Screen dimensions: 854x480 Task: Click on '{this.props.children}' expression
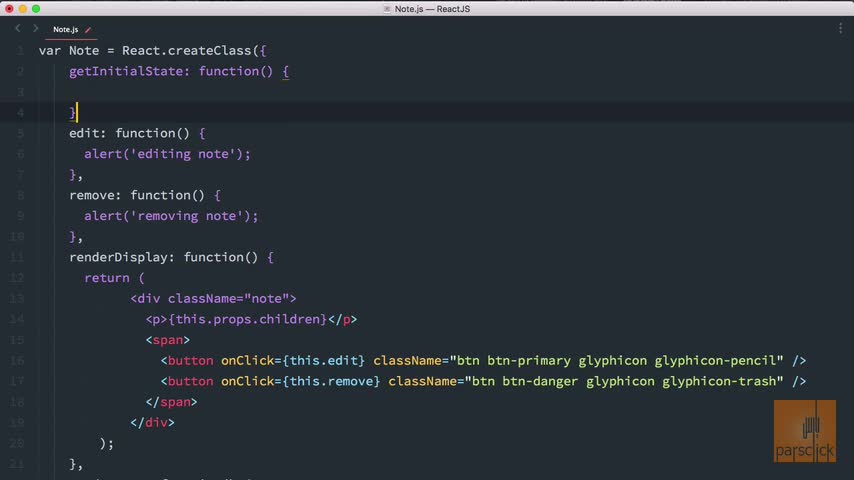click(x=247, y=320)
